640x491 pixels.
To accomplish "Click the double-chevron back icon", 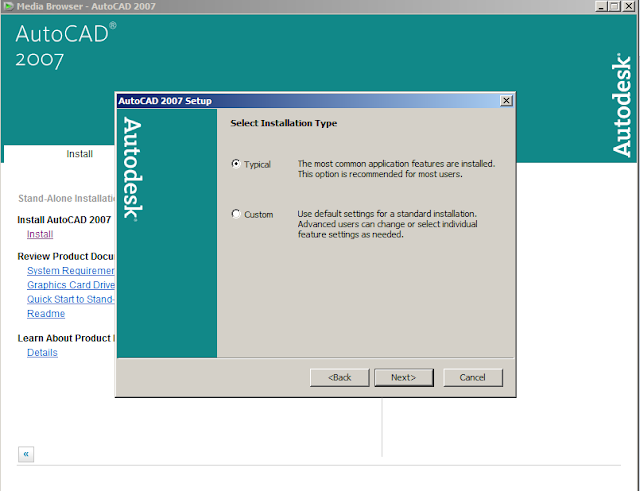I will (x=26, y=454).
